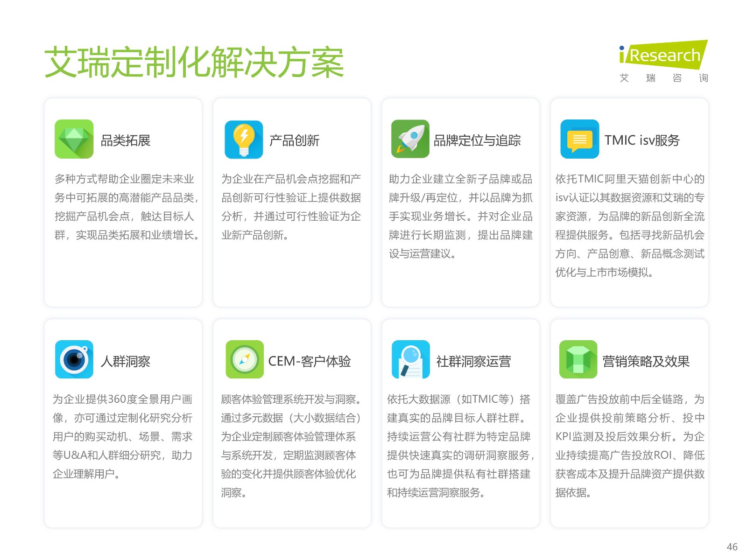This screenshot has width=747, height=560.
Task: Click the line 业新产品创新。
Action: (x=255, y=235)
